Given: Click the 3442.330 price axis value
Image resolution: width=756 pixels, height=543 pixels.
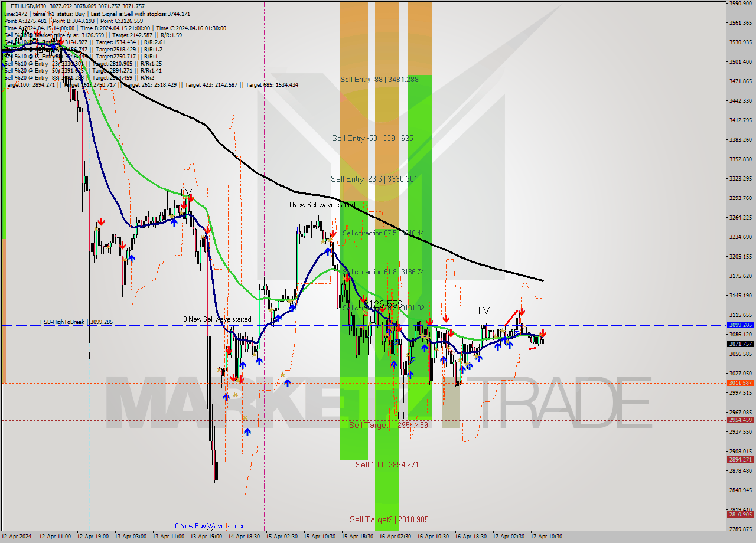Looking at the screenshot, I should pyautogui.click(x=741, y=101).
